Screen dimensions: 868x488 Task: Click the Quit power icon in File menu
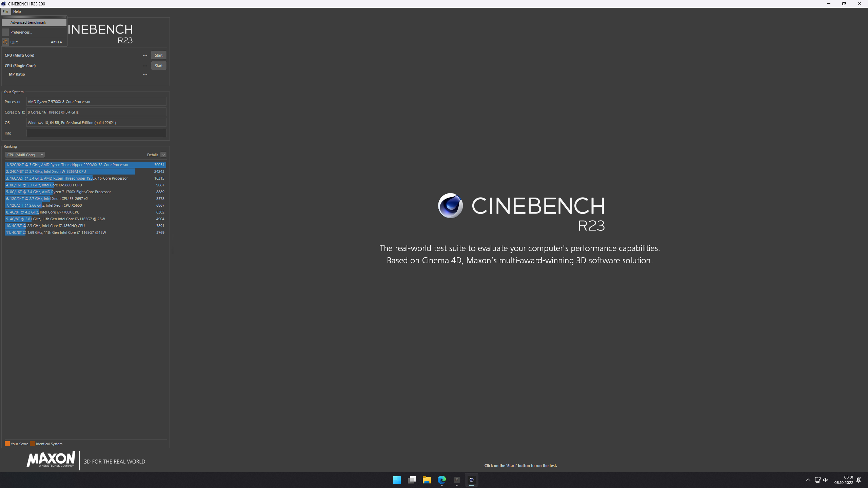coord(5,42)
